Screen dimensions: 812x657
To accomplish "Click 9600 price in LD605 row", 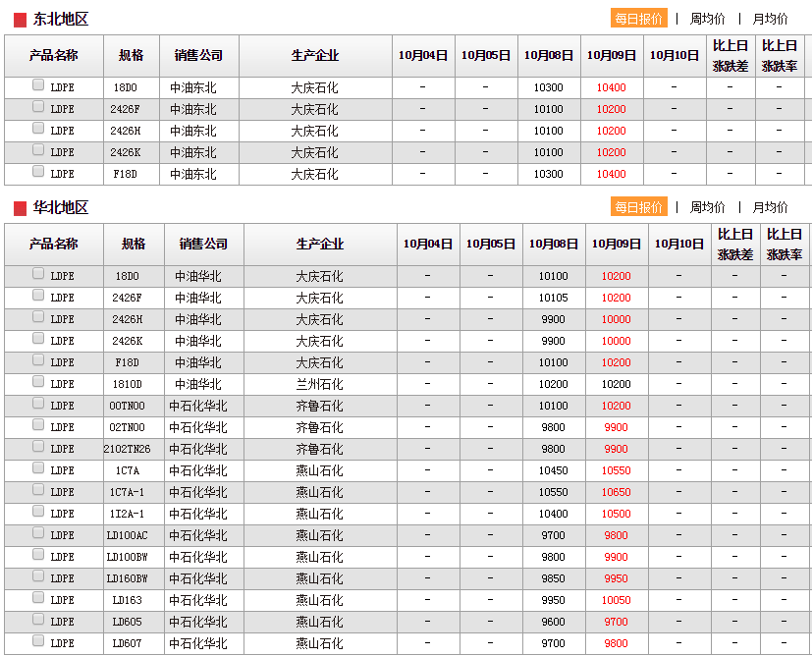I will tap(554, 622).
